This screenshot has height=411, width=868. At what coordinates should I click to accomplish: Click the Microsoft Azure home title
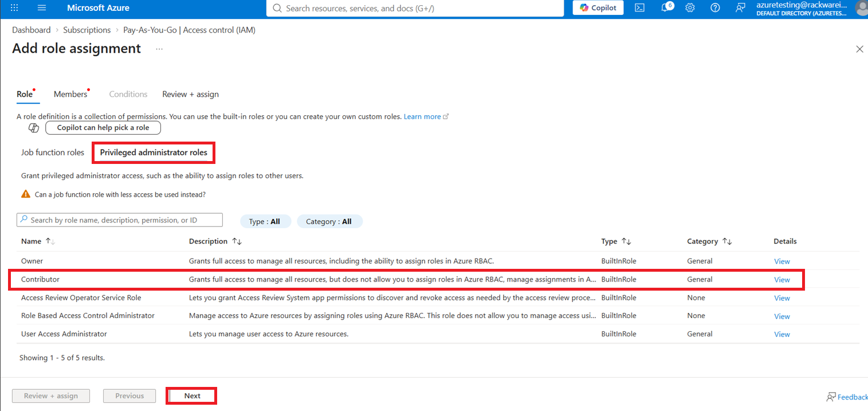[98, 8]
